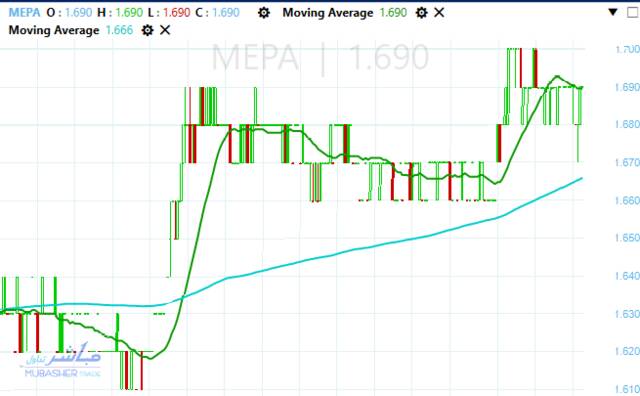Screen dimensions: 640x396
Task: Collapse the legend with the down triangle
Action: tap(613, 12)
